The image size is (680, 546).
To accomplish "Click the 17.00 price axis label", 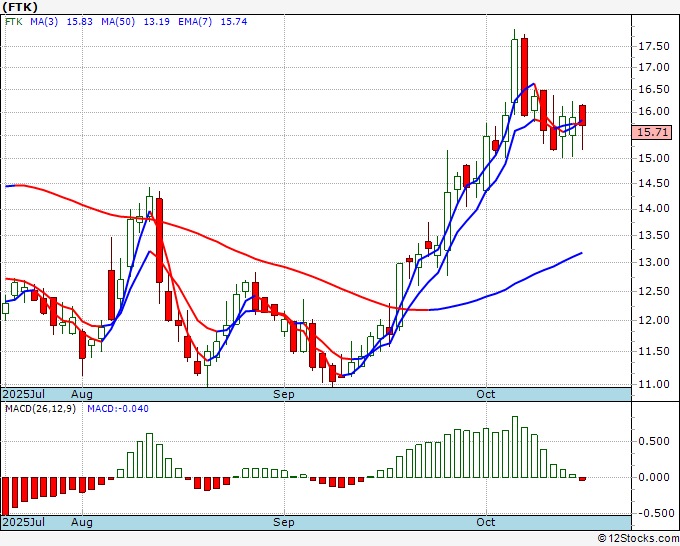I will pos(654,67).
